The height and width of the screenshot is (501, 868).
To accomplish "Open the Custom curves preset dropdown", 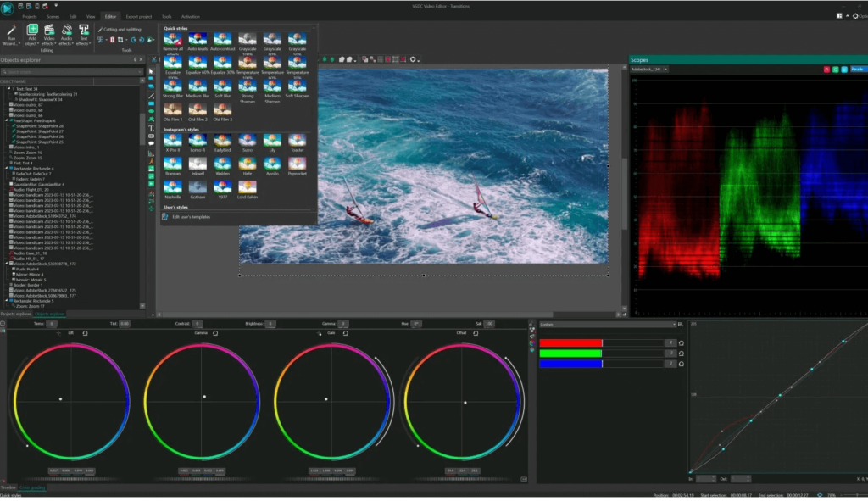I will pyautogui.click(x=608, y=325).
